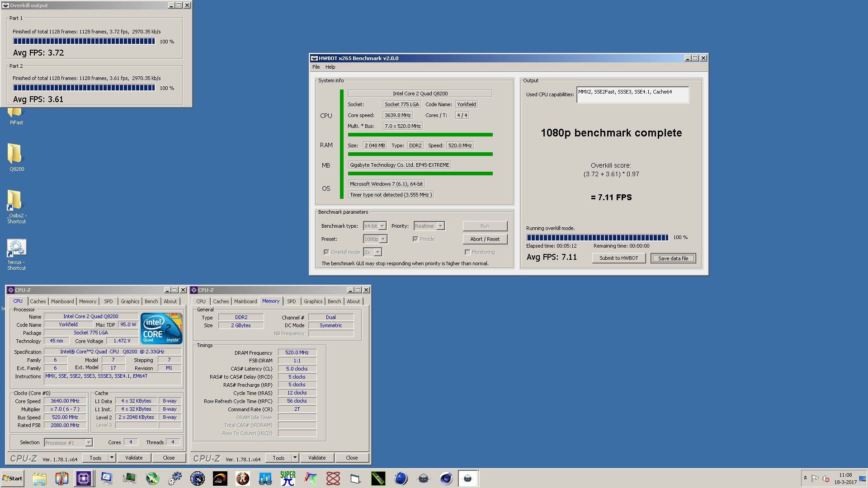The width and height of the screenshot is (868, 488).
Task: Open the PiFast desktop folder
Action: point(16,116)
